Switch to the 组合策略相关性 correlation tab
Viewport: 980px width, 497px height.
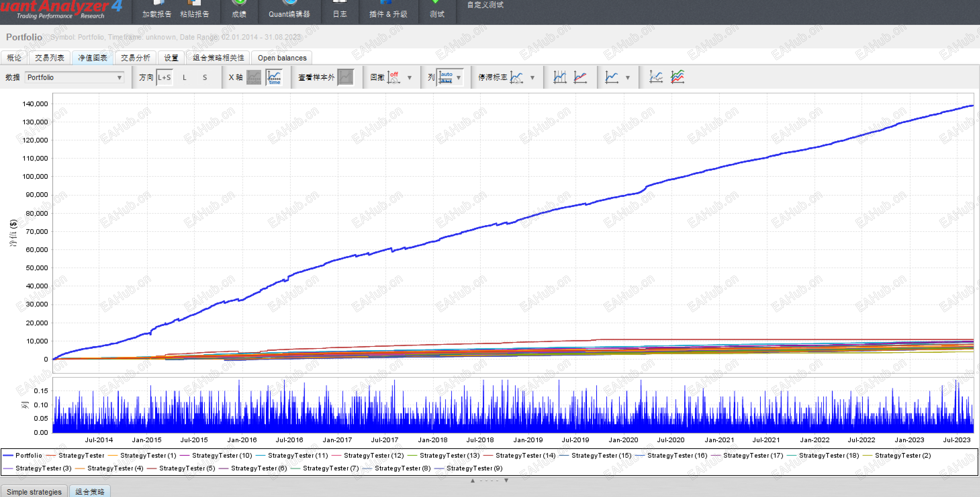[x=218, y=58]
